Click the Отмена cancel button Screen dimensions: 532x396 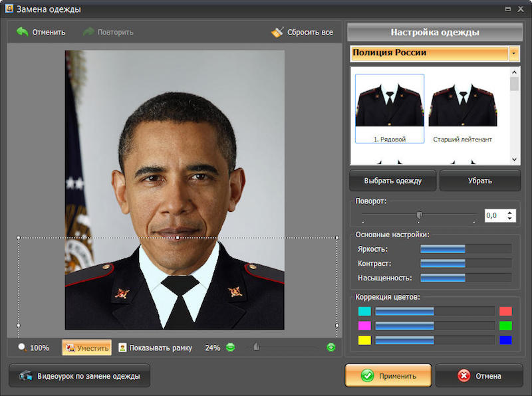tap(479, 375)
